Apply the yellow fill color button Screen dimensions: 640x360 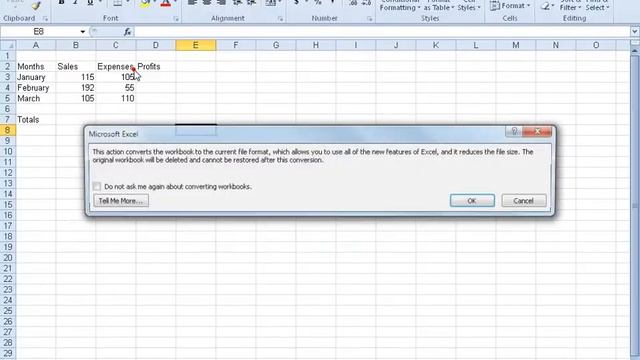tap(145, 4)
